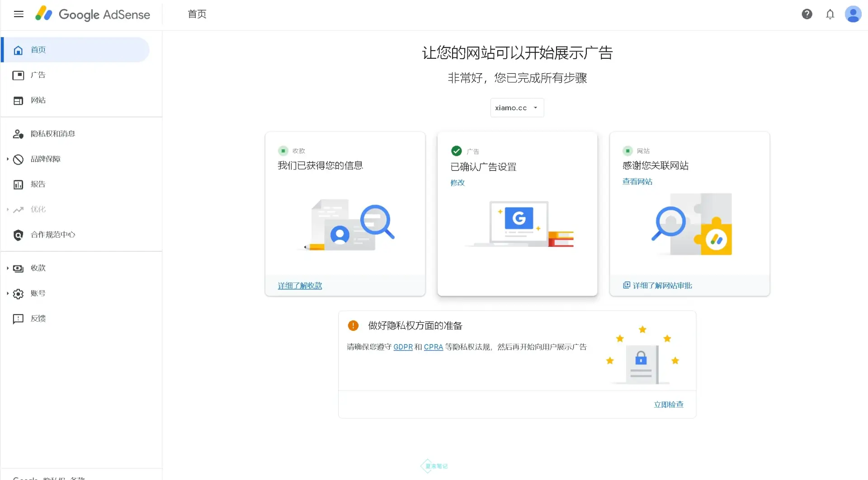Click the 隐私权和消息 person icon

[x=18, y=134]
